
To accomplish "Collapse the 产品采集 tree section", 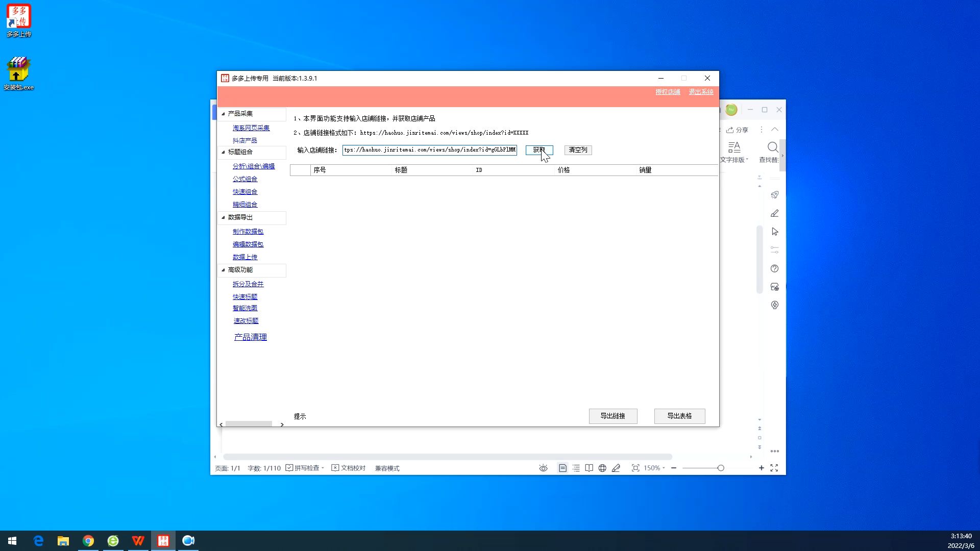I will 223,114.
